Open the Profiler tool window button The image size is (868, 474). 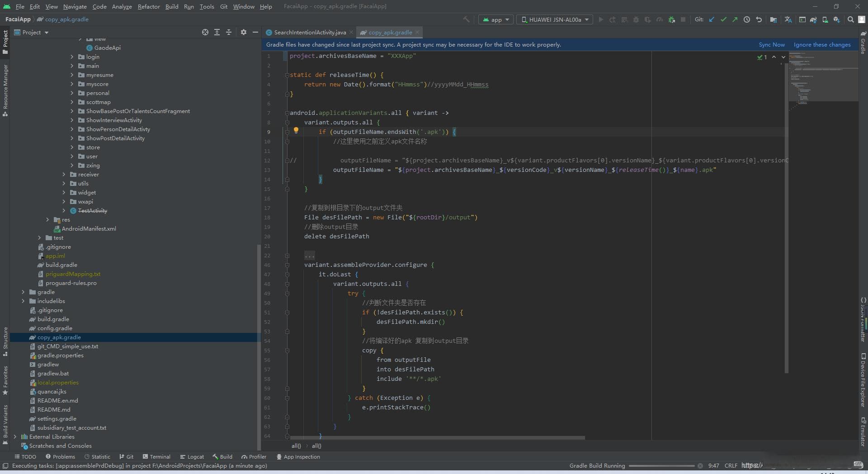[x=254, y=457]
